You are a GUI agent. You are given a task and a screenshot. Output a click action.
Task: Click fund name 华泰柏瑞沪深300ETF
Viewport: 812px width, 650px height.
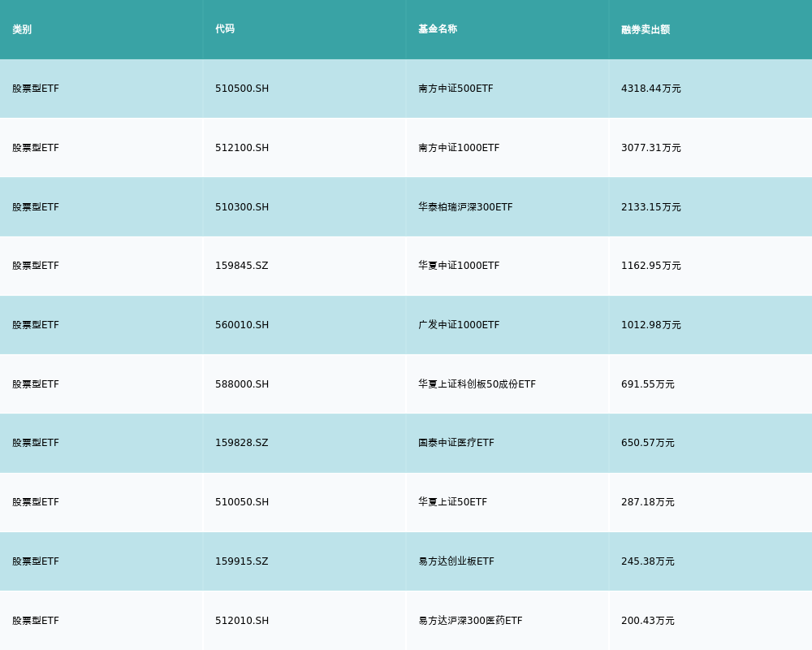(465, 207)
